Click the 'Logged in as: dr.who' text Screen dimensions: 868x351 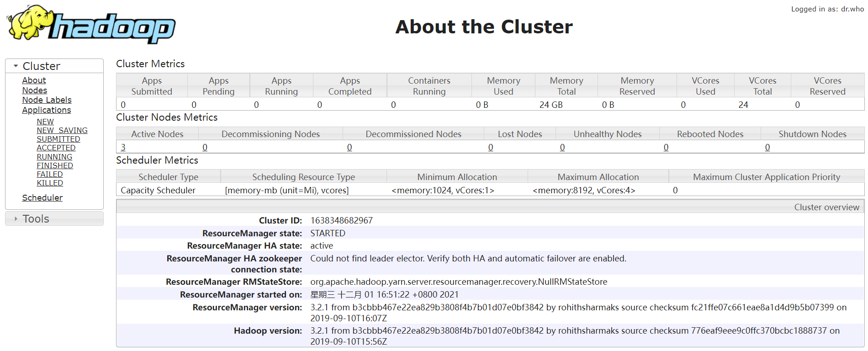tap(827, 9)
